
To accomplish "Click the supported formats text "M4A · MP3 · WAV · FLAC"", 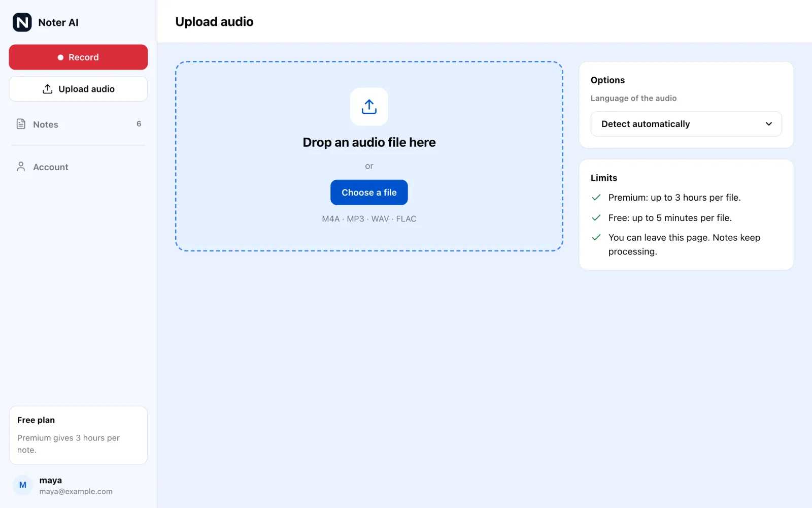I will (x=369, y=219).
